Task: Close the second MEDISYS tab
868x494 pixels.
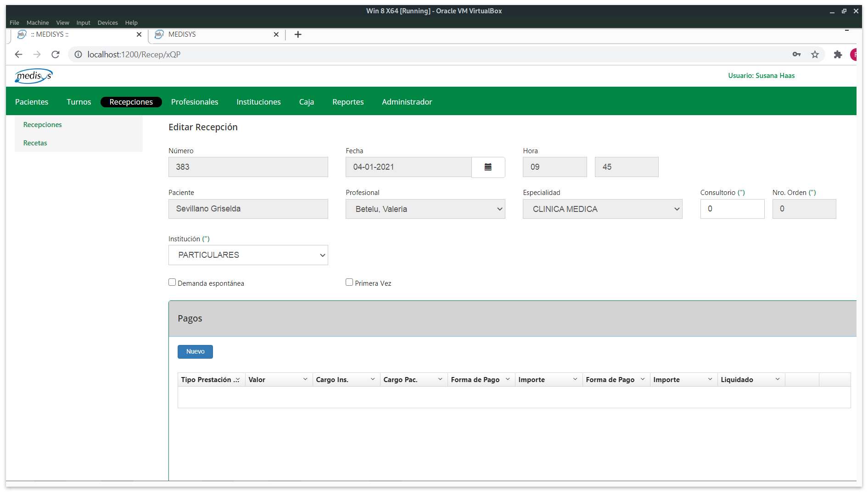Action: coord(276,34)
